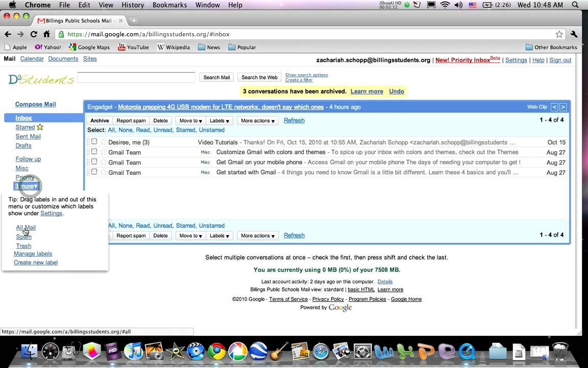Open iMovie star icon in Dock
This screenshot has width=588, height=368.
pos(175,352)
